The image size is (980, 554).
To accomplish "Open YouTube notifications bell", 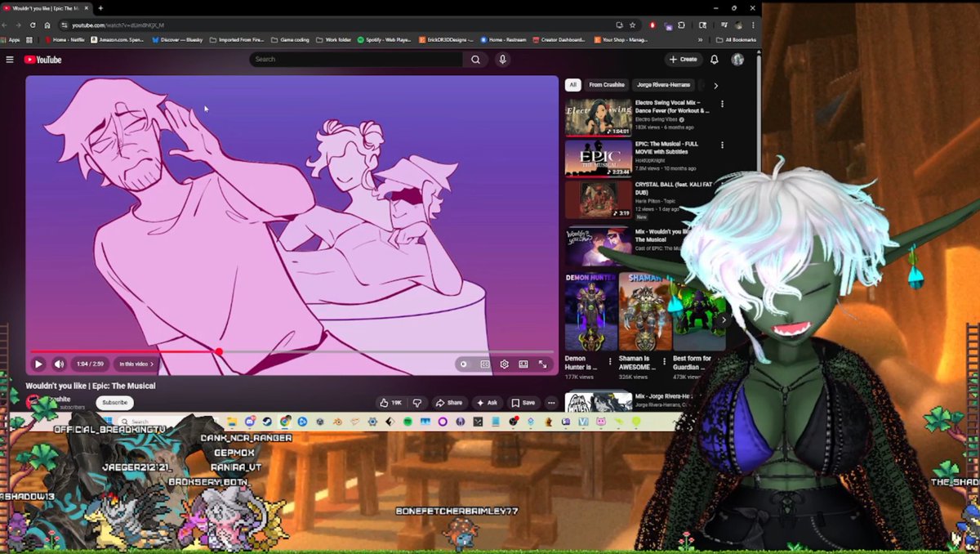I will tap(715, 60).
